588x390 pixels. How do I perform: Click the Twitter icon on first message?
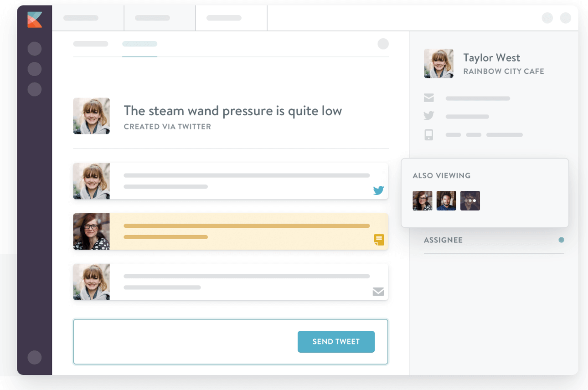pos(378,190)
